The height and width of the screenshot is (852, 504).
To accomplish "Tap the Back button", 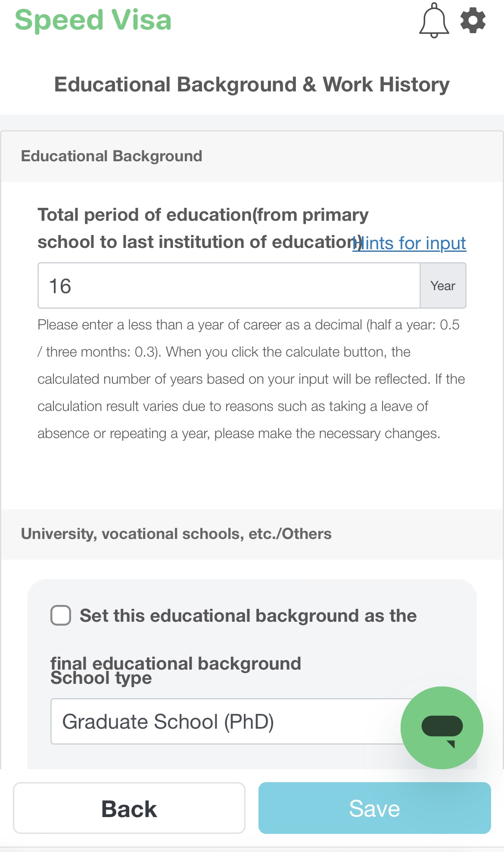I will [129, 808].
